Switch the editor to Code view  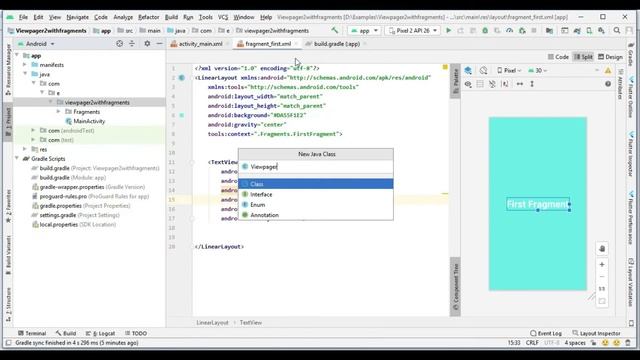[558, 57]
